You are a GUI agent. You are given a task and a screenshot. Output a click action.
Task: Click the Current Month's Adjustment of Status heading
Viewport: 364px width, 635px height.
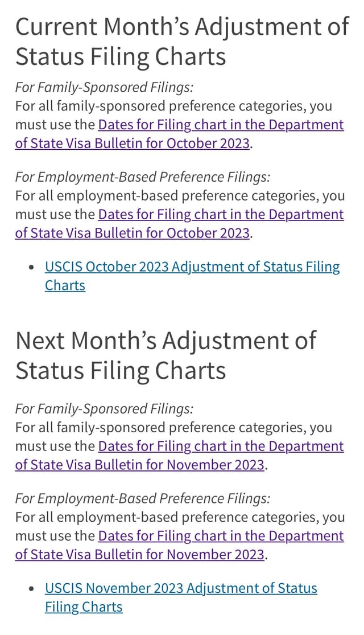[182, 41]
